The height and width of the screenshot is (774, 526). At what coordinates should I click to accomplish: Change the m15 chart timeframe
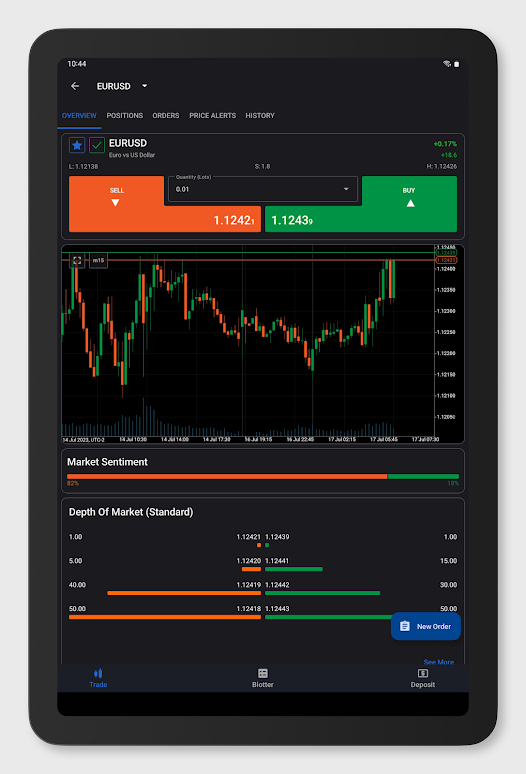pos(98,260)
